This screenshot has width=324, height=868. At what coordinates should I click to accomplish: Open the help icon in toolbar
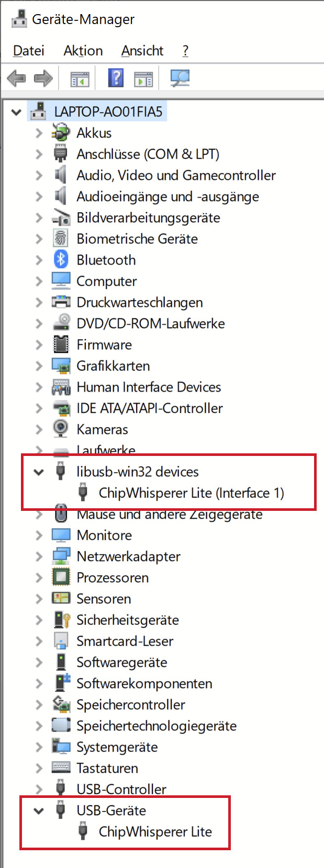[x=116, y=78]
